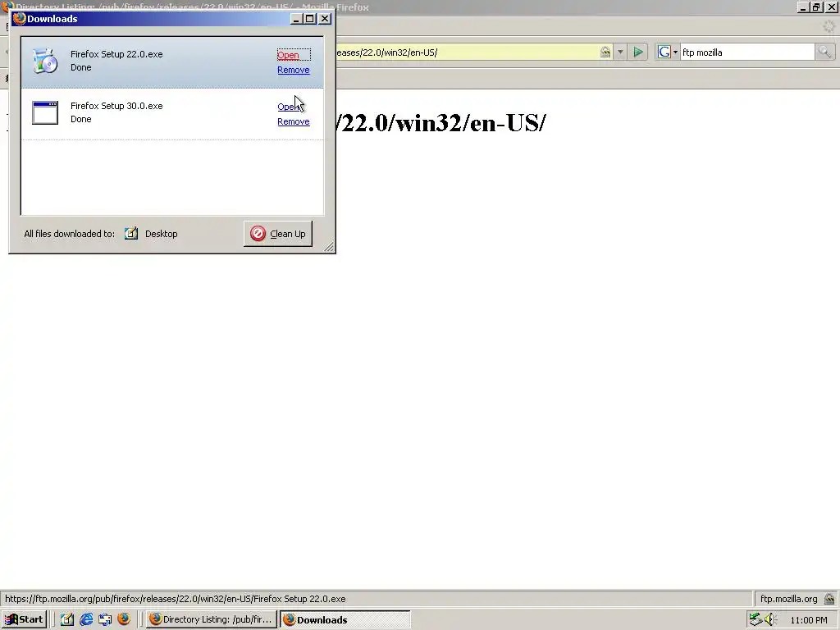Click the Go green arrow button
840x630 pixels.
[638, 52]
